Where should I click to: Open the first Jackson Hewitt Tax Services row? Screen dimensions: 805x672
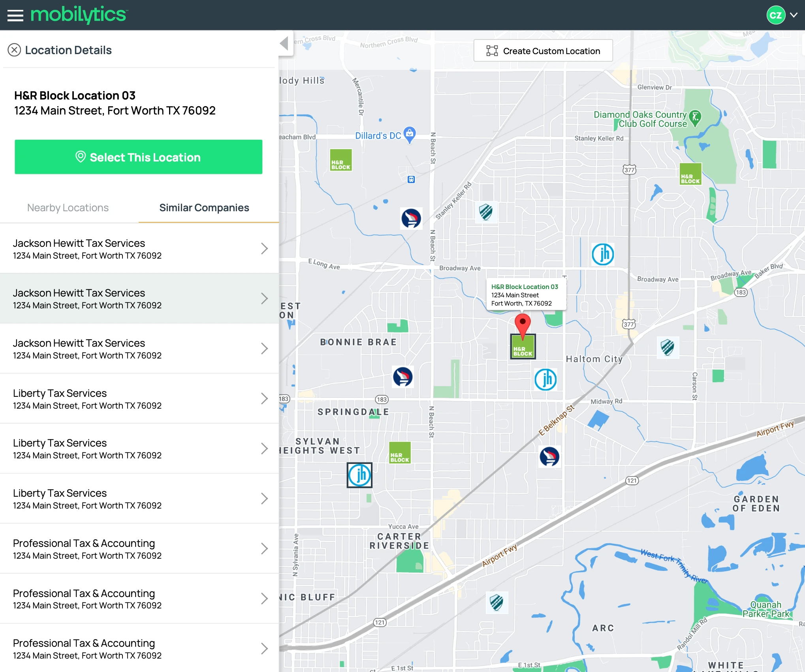pyautogui.click(x=139, y=249)
